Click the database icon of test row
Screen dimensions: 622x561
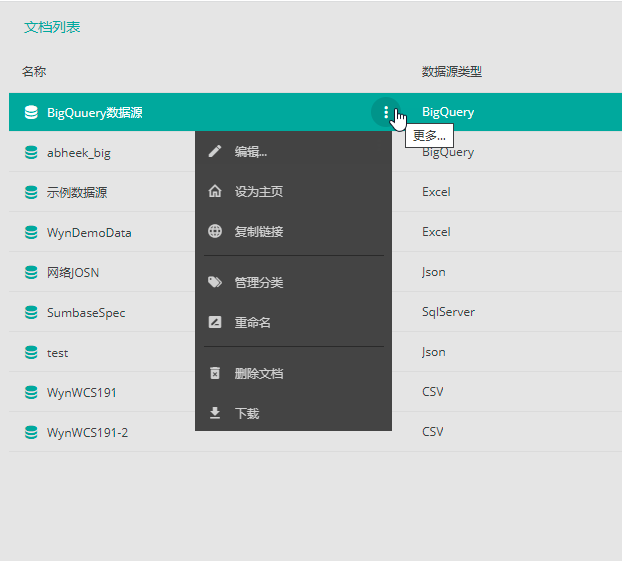coord(31,353)
